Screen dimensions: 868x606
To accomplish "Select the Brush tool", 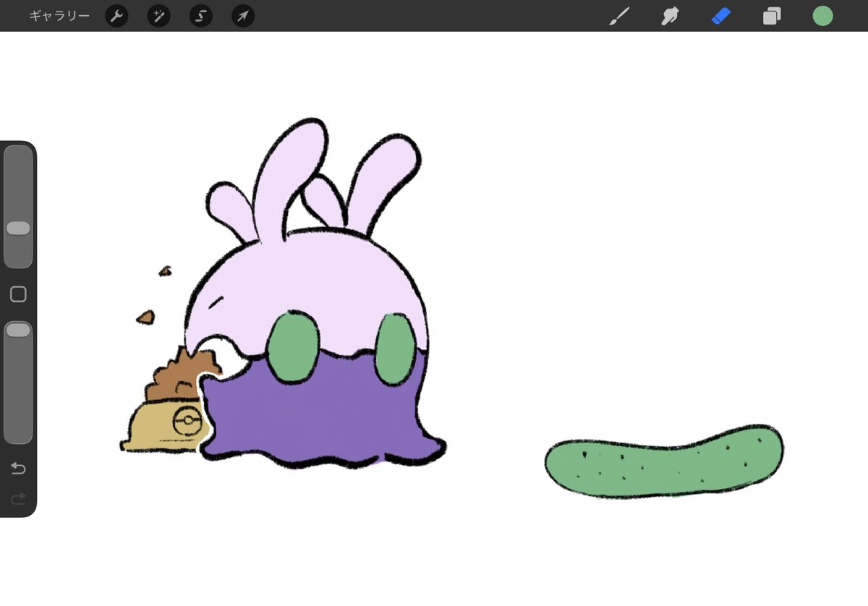I will click(619, 16).
